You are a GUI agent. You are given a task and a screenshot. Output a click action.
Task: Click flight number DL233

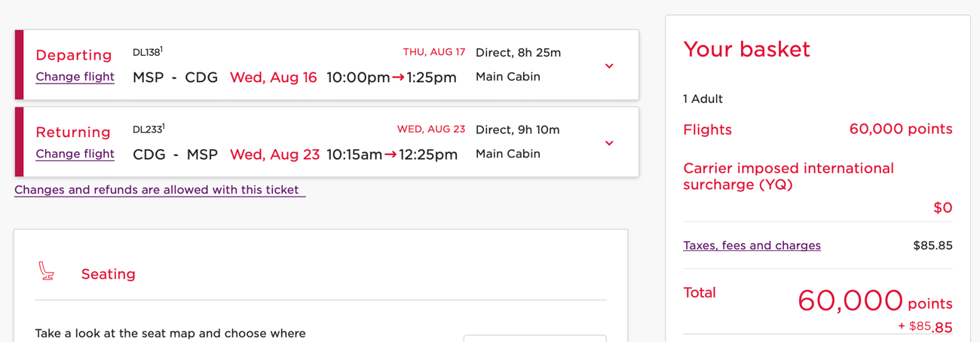click(x=147, y=130)
